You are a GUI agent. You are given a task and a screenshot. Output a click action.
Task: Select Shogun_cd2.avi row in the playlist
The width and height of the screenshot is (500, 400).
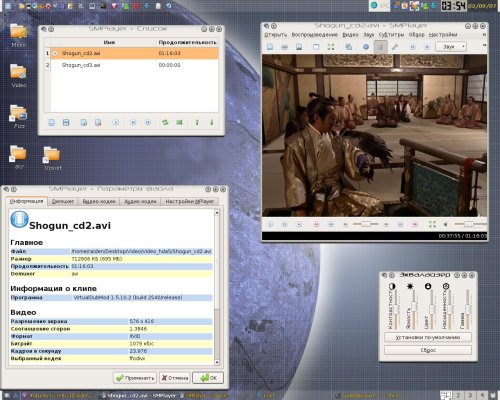131,53
